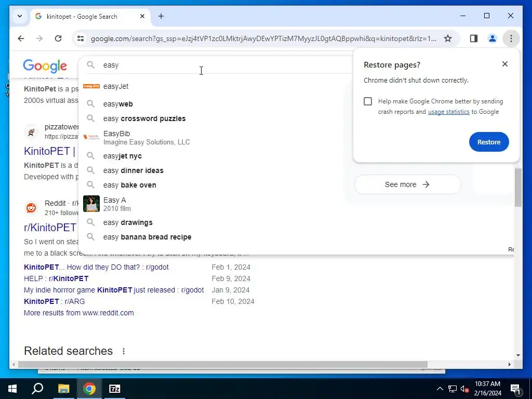
Task: Open the Windows Start menu
Action: pos(12,389)
